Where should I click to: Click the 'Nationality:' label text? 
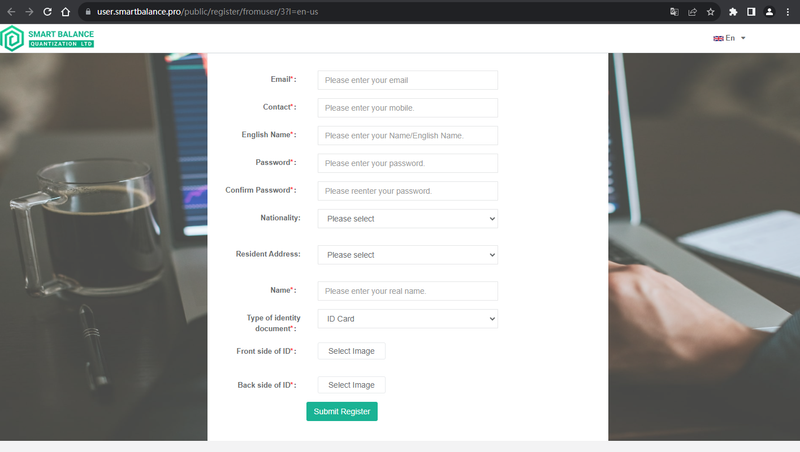280,218
